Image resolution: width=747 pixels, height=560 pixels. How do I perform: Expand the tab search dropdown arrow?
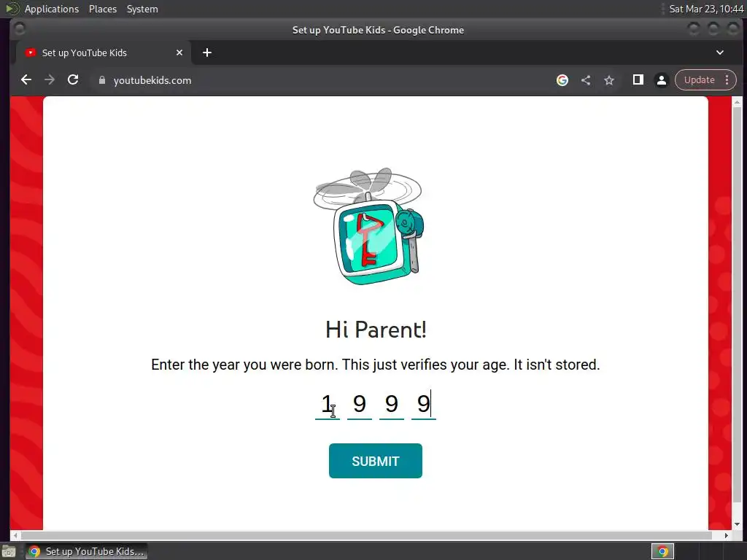[720, 52]
